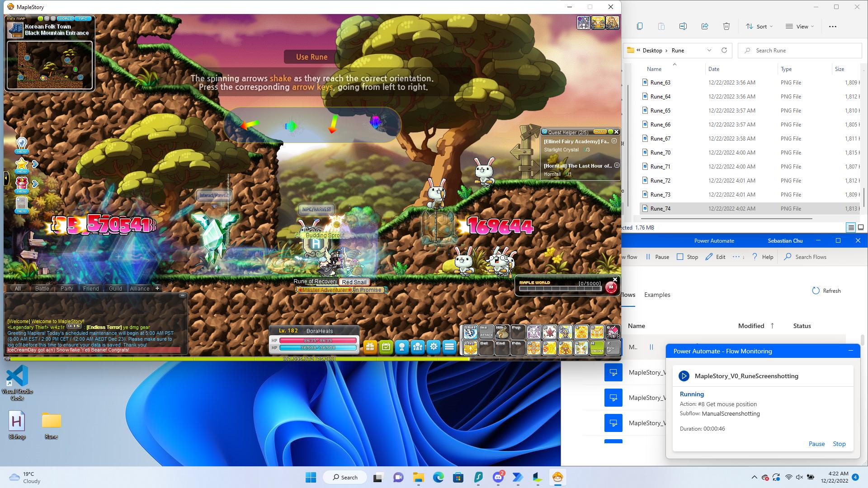Open the WORLD map button on mini map
The image size is (868, 488).
[65, 19]
